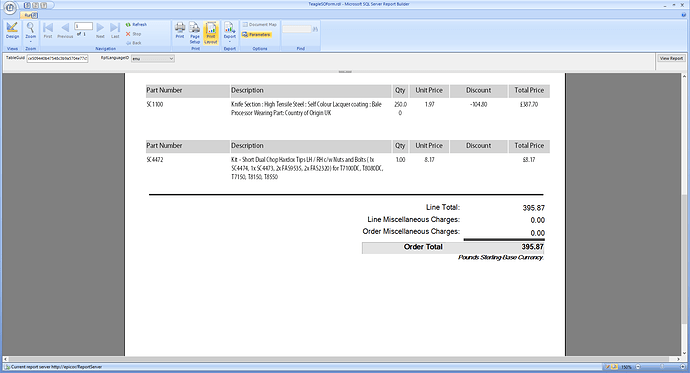
Task: Open the Report Builder application button menu
Action: click(x=10, y=7)
